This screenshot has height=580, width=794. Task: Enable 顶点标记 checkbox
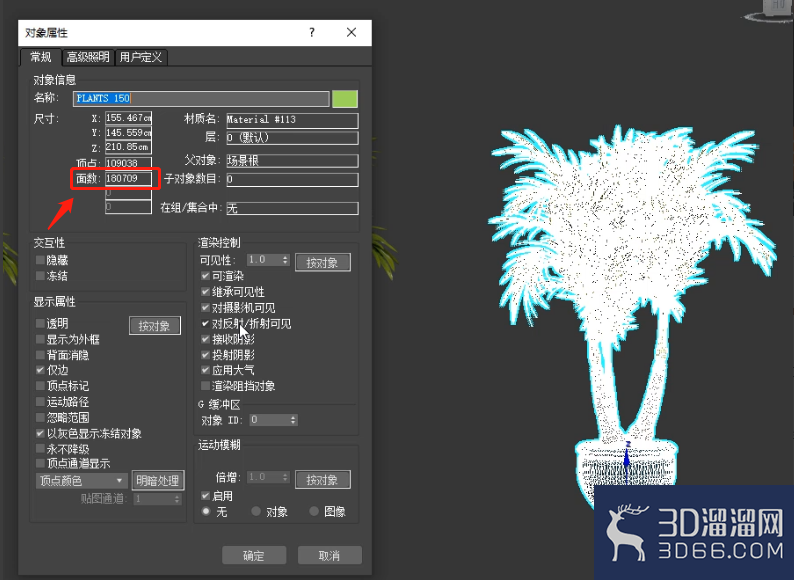point(40,385)
